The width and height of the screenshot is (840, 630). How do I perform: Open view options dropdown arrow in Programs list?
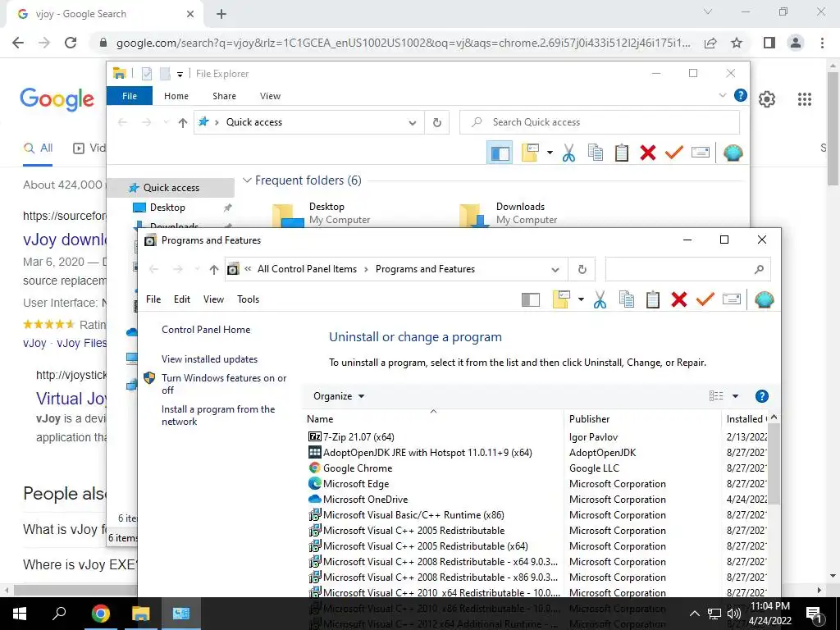pyautogui.click(x=736, y=396)
